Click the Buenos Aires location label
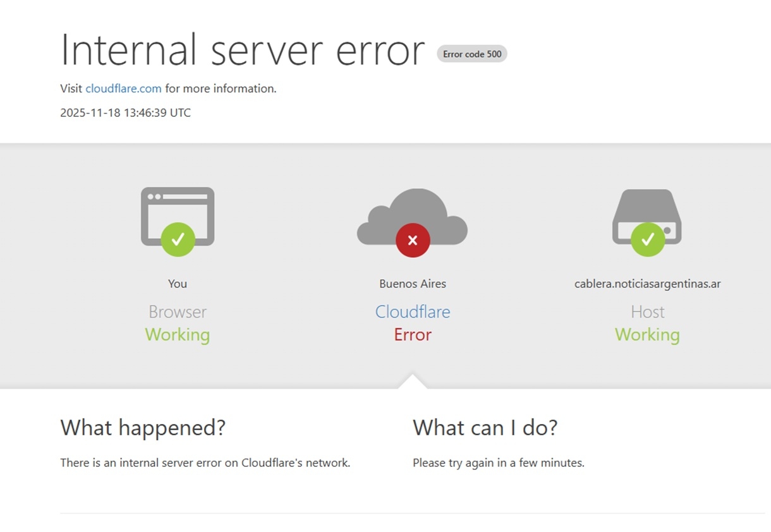This screenshot has width=771, height=532. coord(413,284)
